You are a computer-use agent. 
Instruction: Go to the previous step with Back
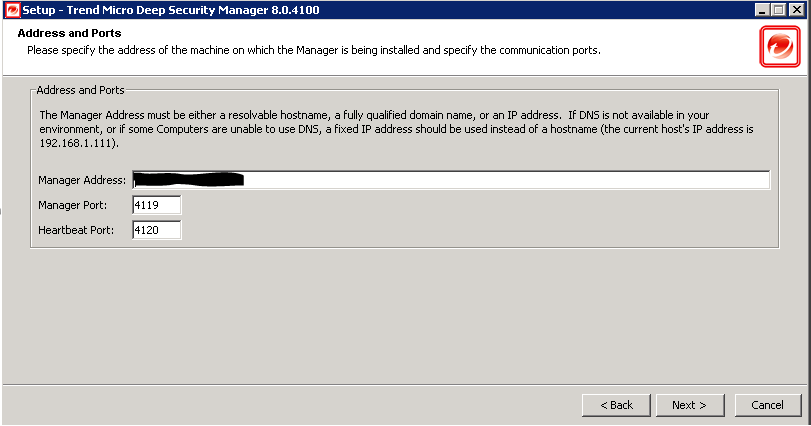point(616,405)
